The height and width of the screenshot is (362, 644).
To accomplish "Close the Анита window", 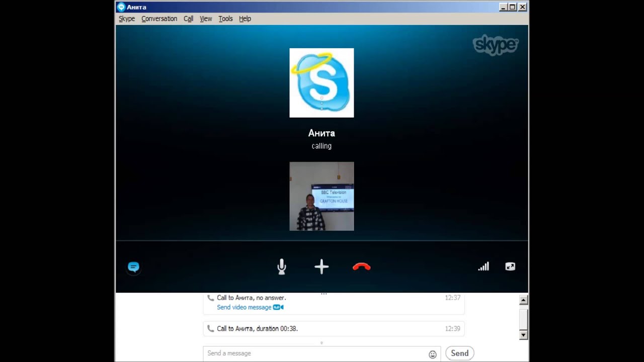I will click(522, 7).
